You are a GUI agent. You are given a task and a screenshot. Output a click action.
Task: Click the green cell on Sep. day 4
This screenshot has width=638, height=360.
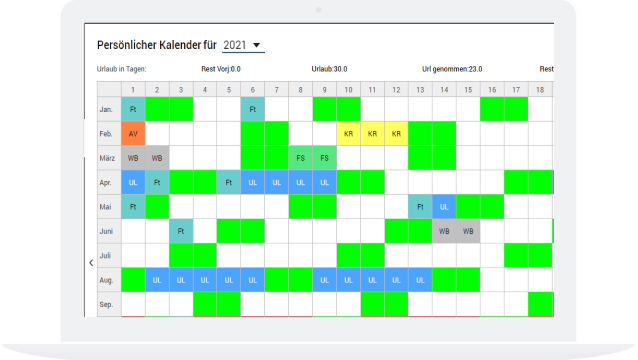[205, 305]
